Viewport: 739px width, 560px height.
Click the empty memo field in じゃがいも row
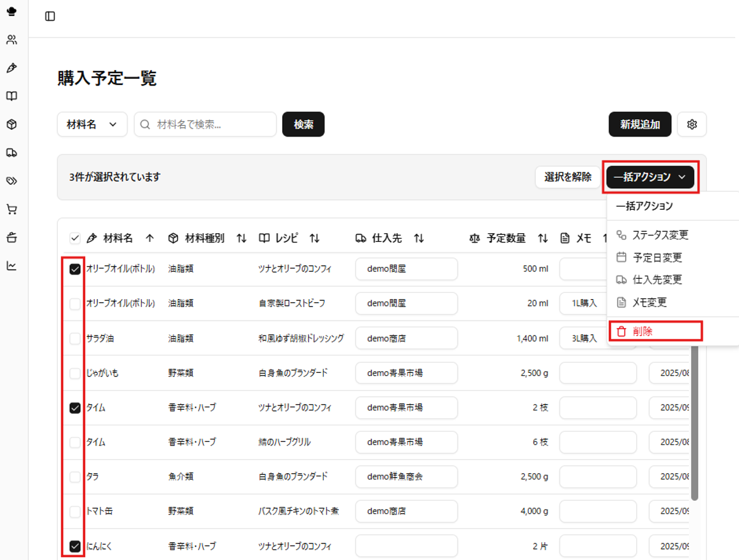(x=597, y=373)
